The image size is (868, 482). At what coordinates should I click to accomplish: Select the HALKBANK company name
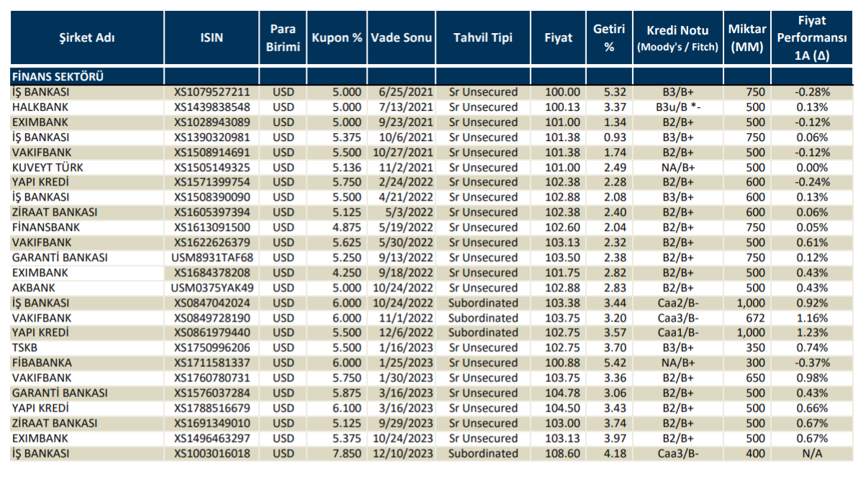tap(40, 107)
